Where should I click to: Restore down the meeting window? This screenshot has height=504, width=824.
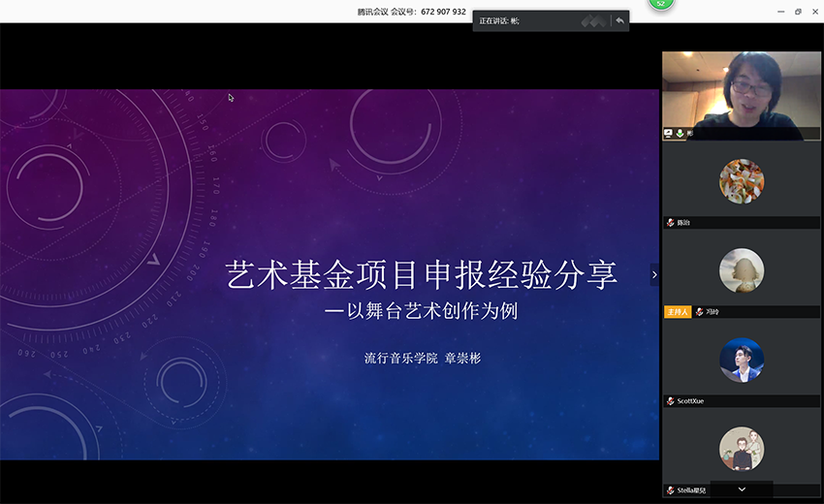pos(798,12)
